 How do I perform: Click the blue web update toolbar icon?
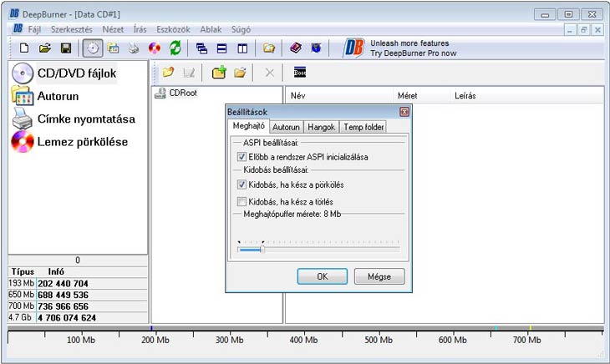[317, 48]
